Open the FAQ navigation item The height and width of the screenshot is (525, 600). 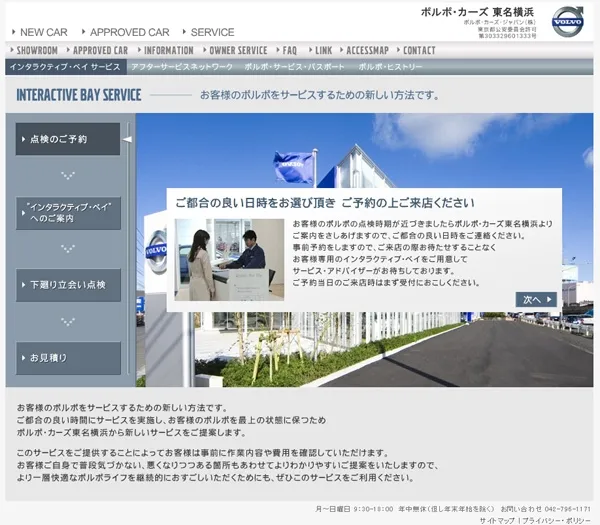[289, 50]
